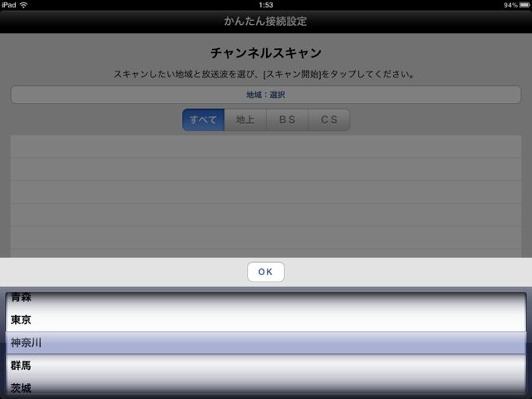Tap the Wi-Fi status icon

coord(24,5)
